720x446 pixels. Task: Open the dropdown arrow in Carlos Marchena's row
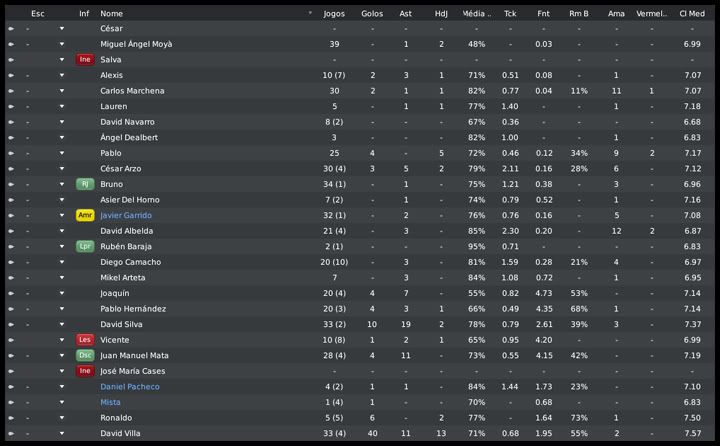coord(62,91)
